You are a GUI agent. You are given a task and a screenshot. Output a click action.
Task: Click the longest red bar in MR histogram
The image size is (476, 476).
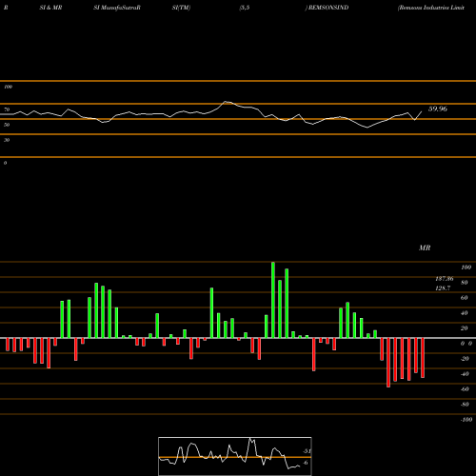tap(388, 363)
